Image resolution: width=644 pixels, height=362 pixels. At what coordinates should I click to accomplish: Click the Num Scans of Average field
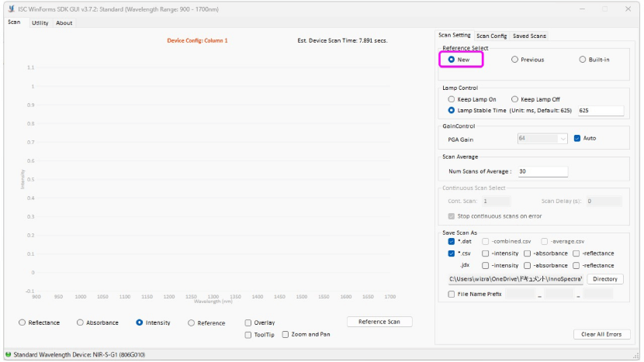(542, 171)
